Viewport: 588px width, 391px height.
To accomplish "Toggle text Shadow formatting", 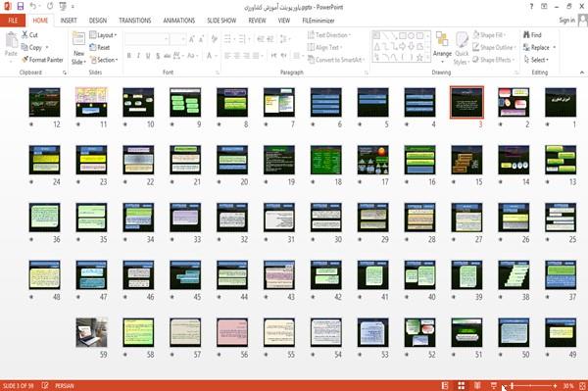I will click(x=158, y=56).
